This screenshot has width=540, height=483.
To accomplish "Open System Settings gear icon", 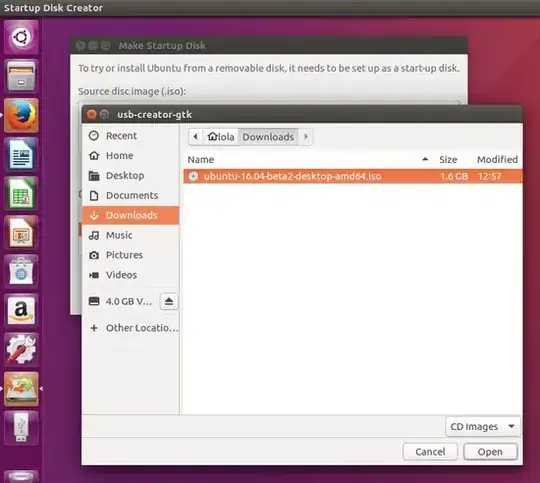I will point(21,349).
